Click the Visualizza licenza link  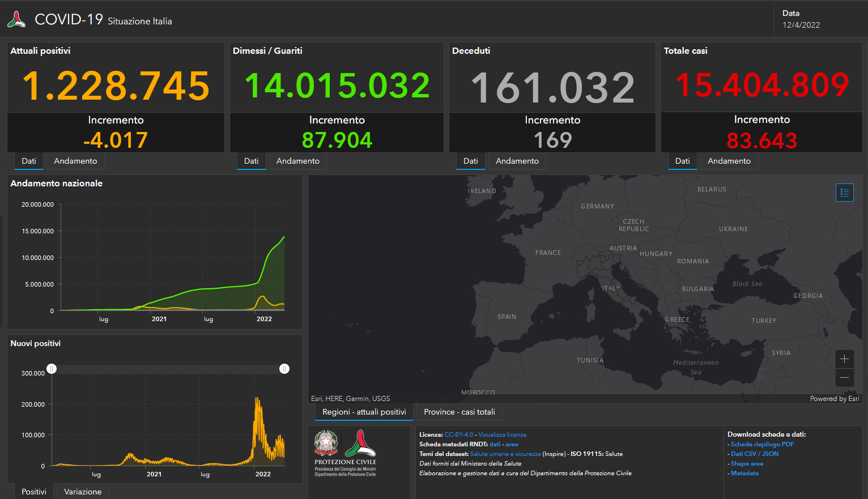(x=502, y=434)
